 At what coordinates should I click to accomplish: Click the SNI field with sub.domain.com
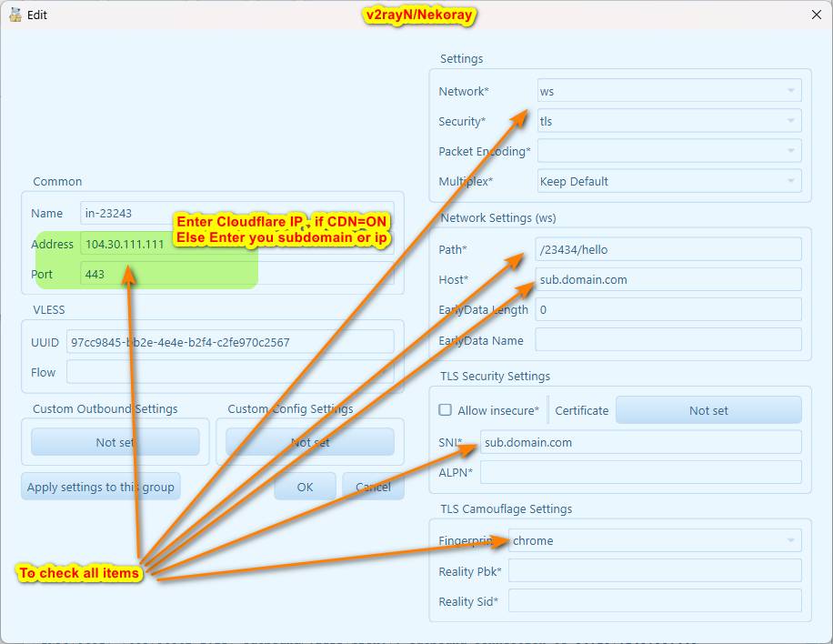[641, 442]
